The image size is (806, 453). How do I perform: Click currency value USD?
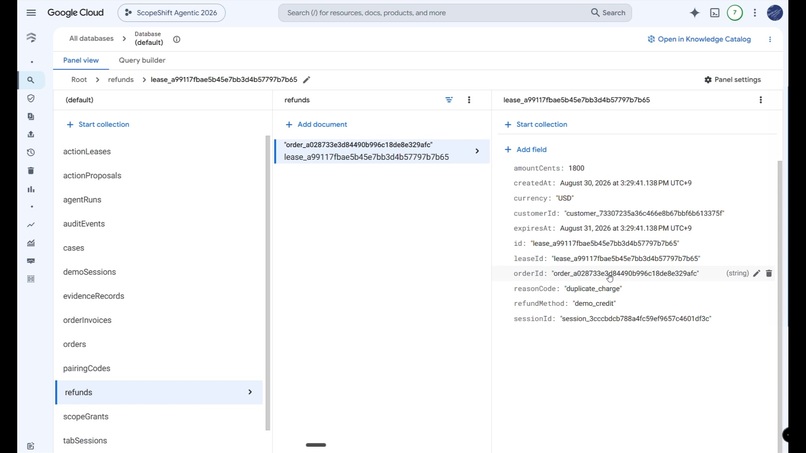tap(564, 198)
